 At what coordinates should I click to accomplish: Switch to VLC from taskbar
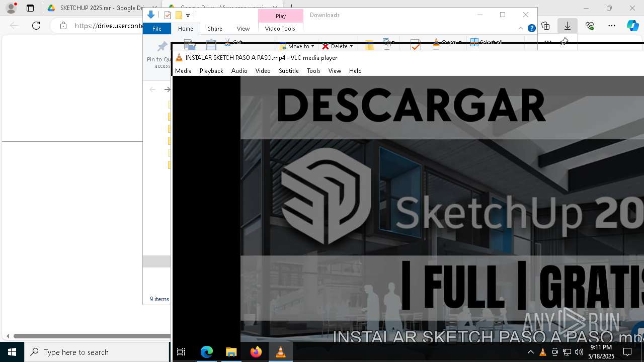(281, 352)
